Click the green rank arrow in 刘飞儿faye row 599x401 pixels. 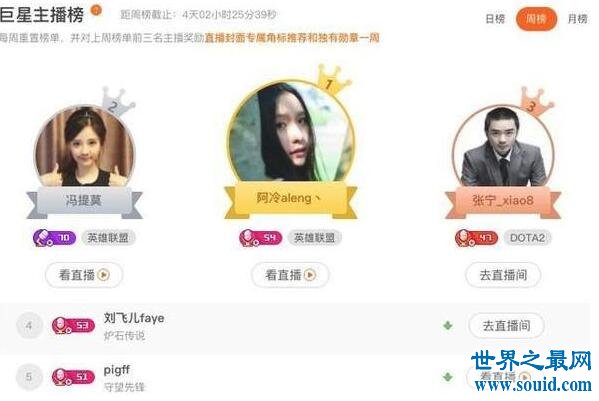point(447,326)
